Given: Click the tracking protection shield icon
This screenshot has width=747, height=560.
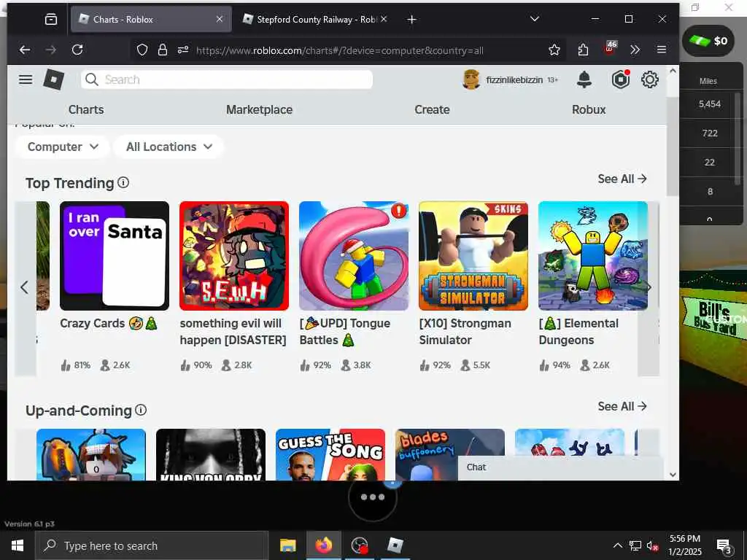Looking at the screenshot, I should [x=142, y=50].
